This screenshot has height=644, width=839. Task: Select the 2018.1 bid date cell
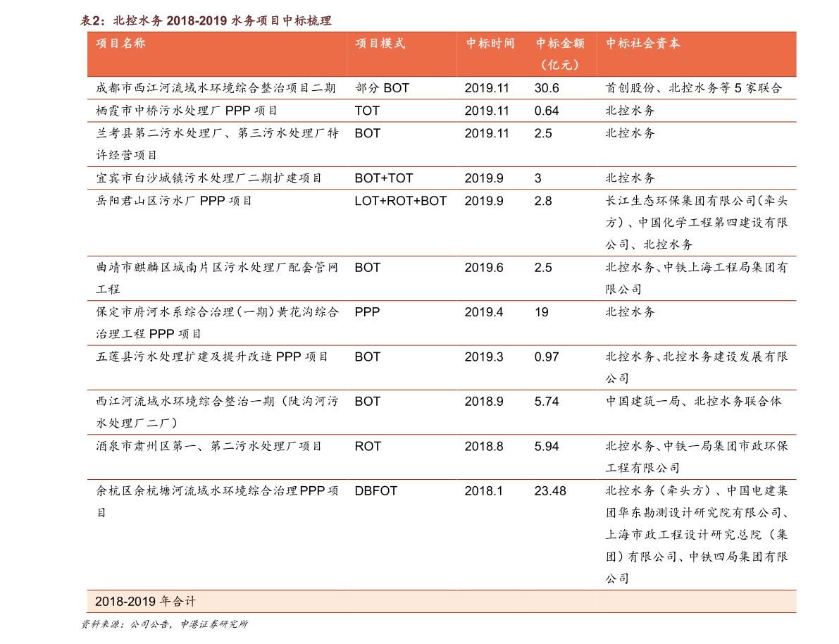484,491
